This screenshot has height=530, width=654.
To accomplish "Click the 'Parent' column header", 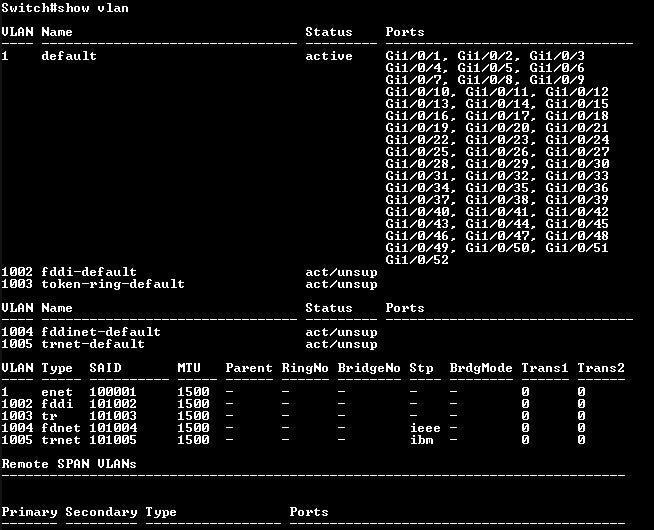I will point(249,368).
